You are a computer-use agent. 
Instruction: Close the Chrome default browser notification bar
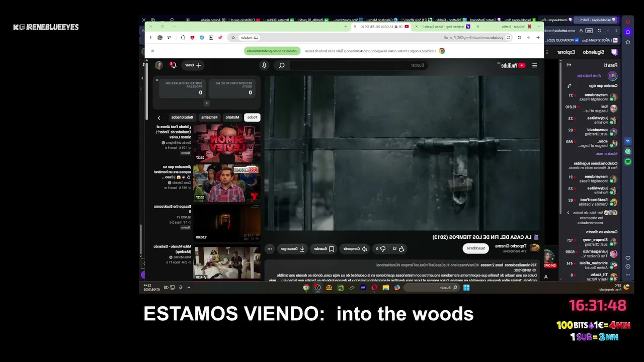click(x=152, y=51)
